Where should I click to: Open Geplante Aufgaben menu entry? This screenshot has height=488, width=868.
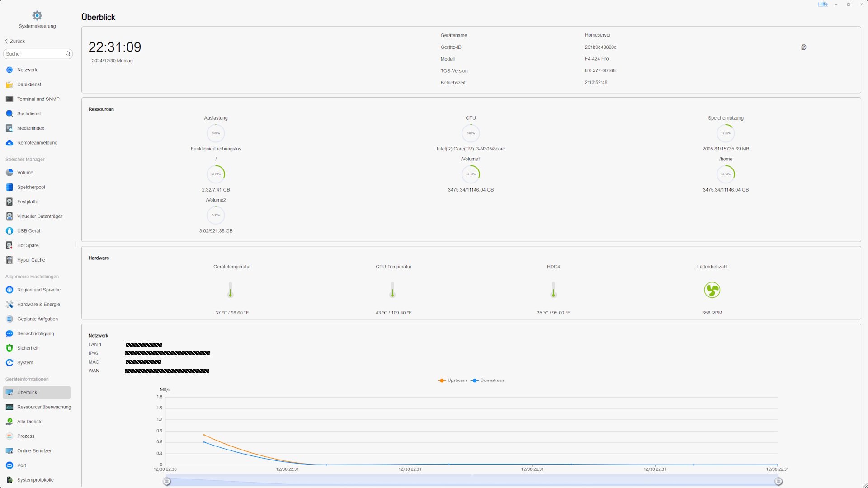[x=37, y=319]
